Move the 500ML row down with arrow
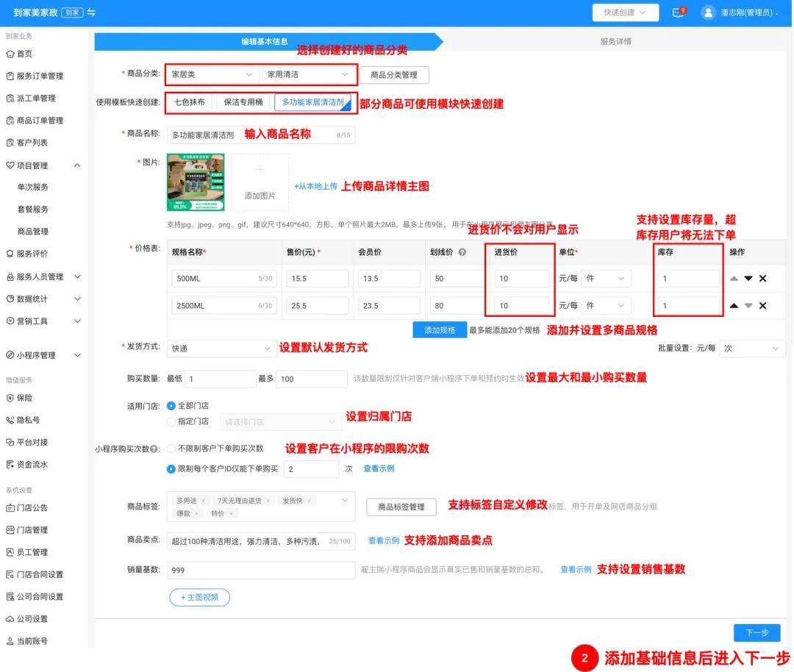This screenshot has width=794, height=672. (748, 279)
